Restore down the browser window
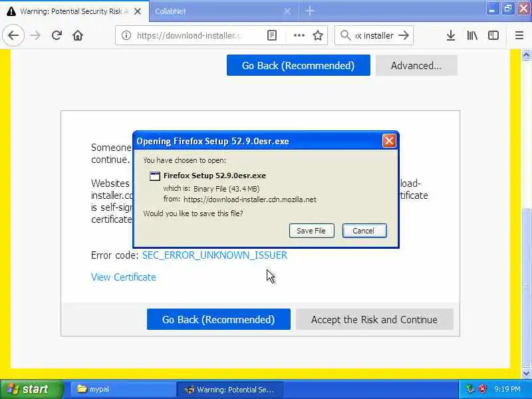The image size is (532, 399). pos(508,9)
